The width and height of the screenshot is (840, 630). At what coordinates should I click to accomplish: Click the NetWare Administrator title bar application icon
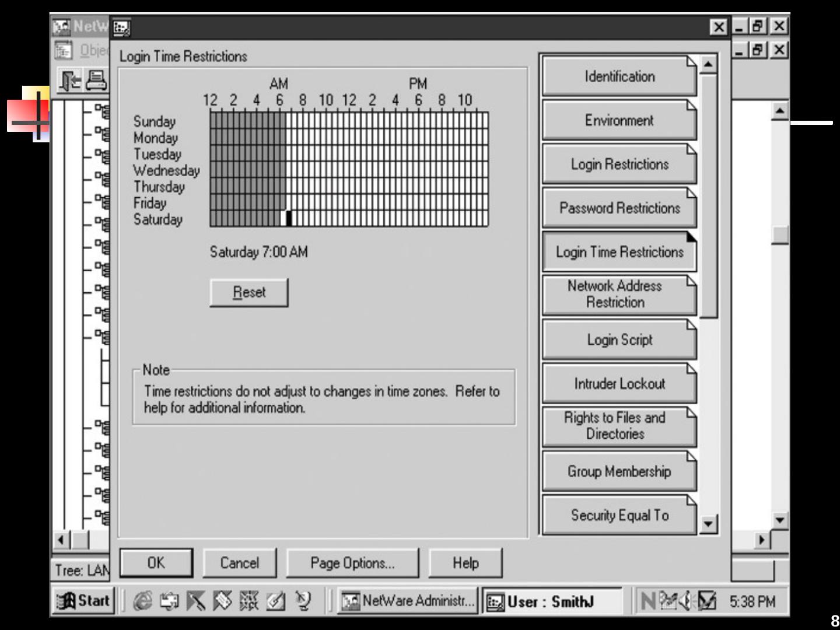click(x=61, y=27)
